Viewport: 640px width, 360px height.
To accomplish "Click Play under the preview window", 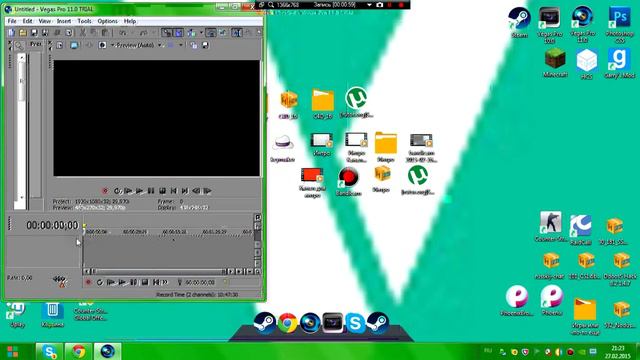I will click(x=140, y=191).
